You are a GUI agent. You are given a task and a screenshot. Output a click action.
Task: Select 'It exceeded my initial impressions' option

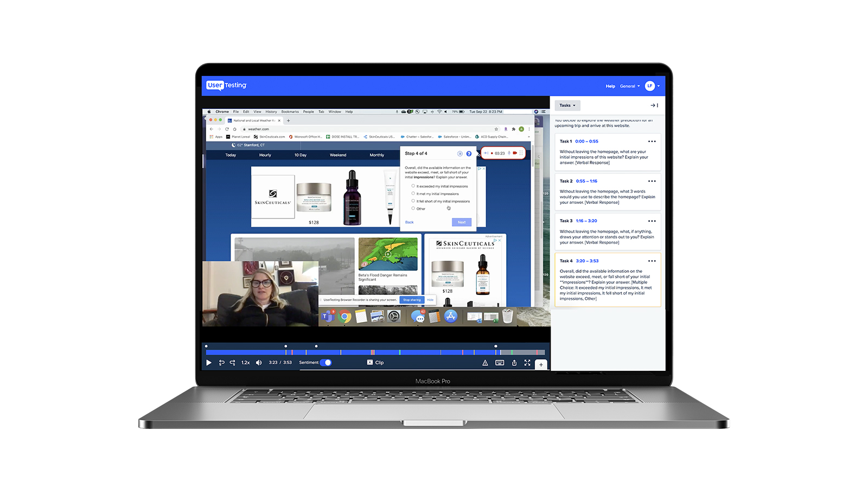413,186
